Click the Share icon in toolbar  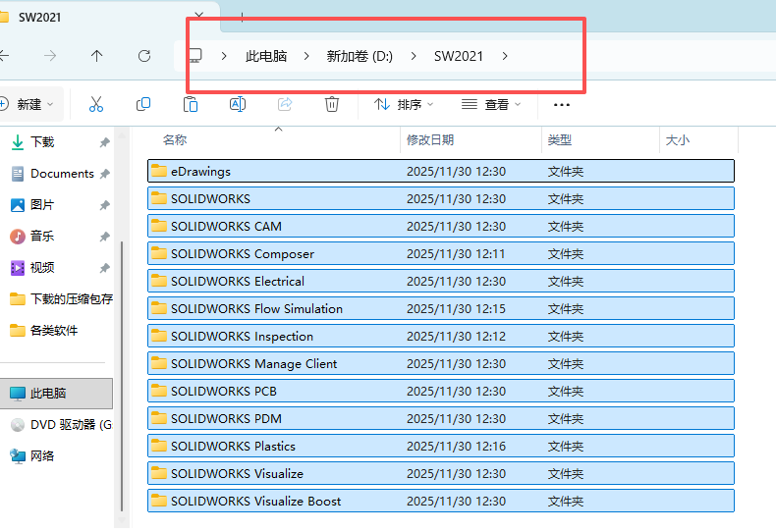(x=285, y=104)
